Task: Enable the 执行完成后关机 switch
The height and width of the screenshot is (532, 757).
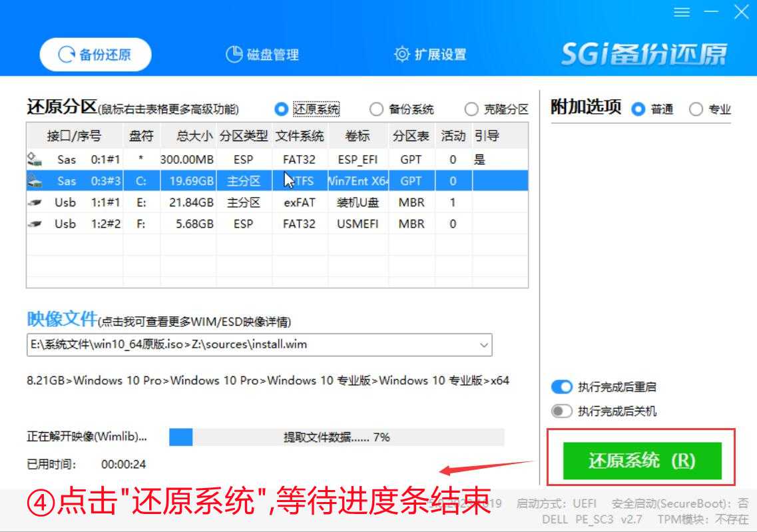Action: [x=562, y=411]
